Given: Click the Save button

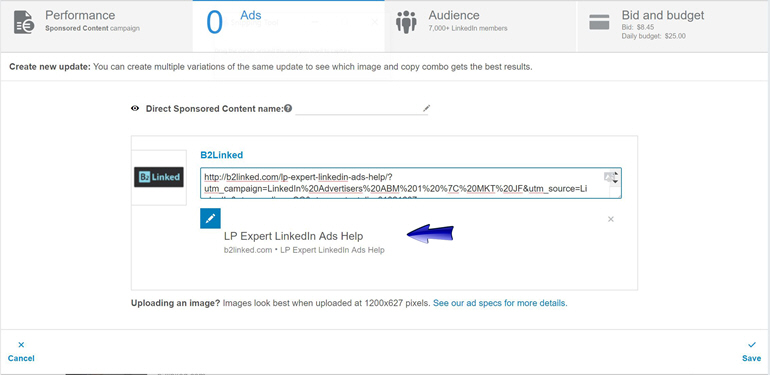Looking at the screenshot, I should [751, 352].
